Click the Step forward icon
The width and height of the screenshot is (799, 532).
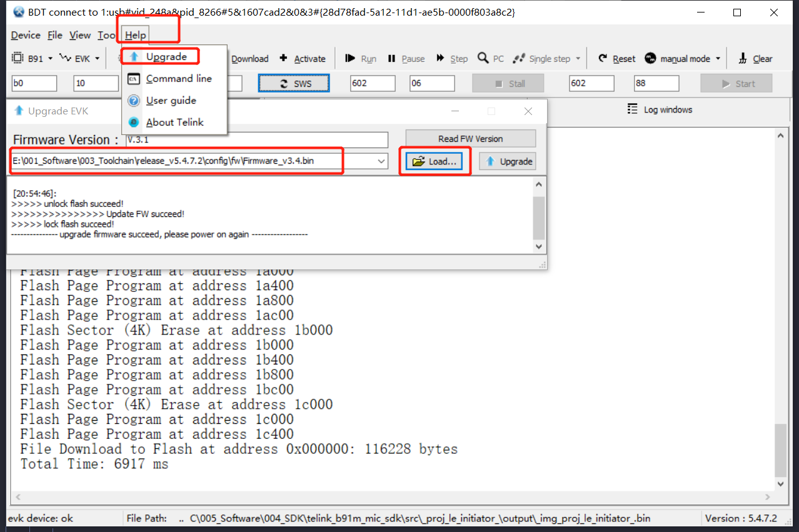coord(440,59)
